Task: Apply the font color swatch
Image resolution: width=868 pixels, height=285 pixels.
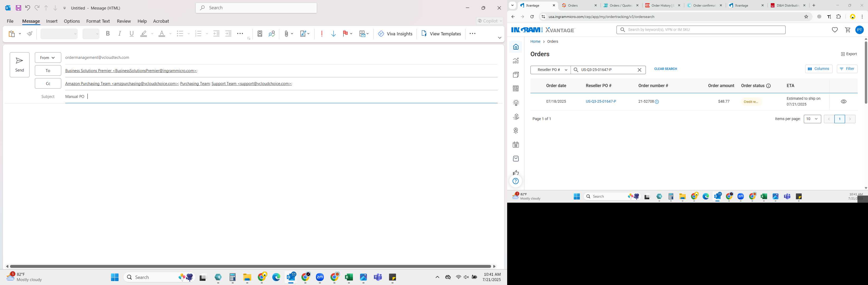Action: pyautogui.click(x=162, y=34)
